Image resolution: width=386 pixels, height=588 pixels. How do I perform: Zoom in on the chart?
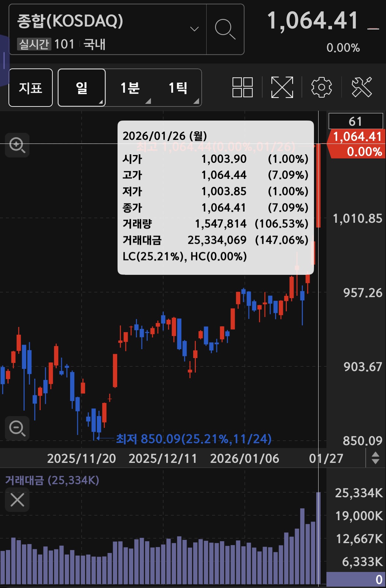[17, 145]
